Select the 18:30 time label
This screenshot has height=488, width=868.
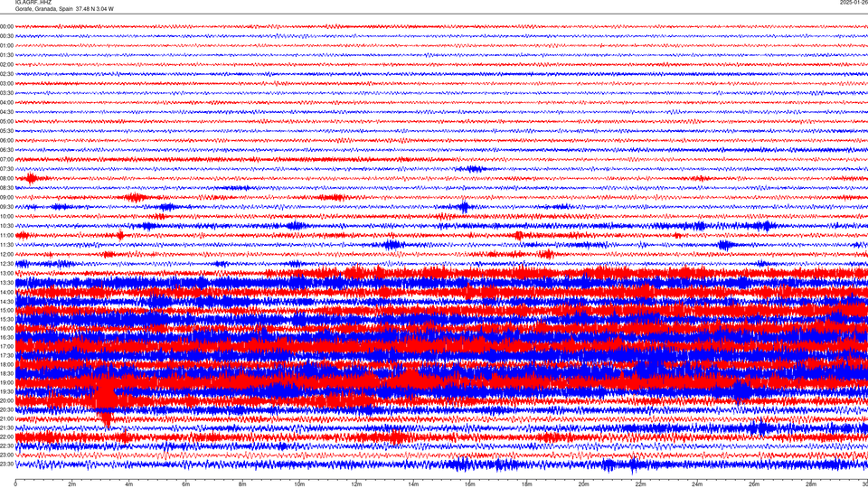6,373
